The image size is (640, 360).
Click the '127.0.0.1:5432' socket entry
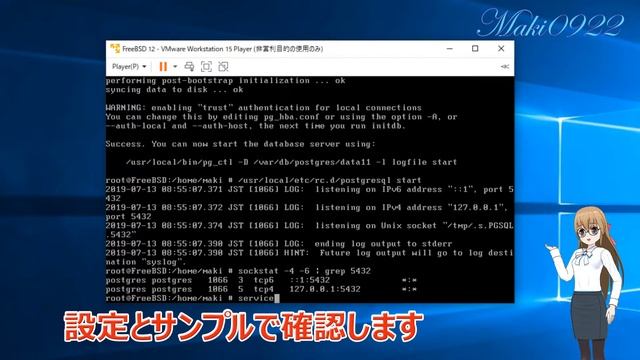(325, 289)
